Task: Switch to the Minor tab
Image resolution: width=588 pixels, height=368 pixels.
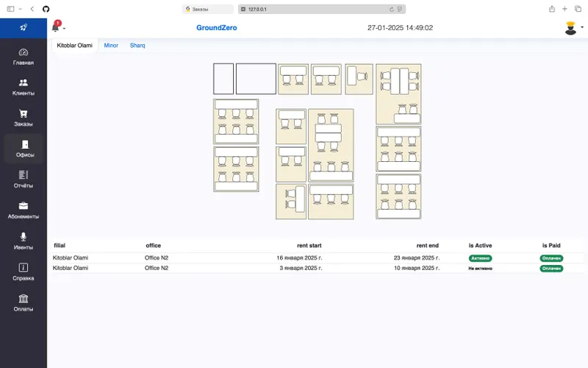Action: (x=111, y=46)
